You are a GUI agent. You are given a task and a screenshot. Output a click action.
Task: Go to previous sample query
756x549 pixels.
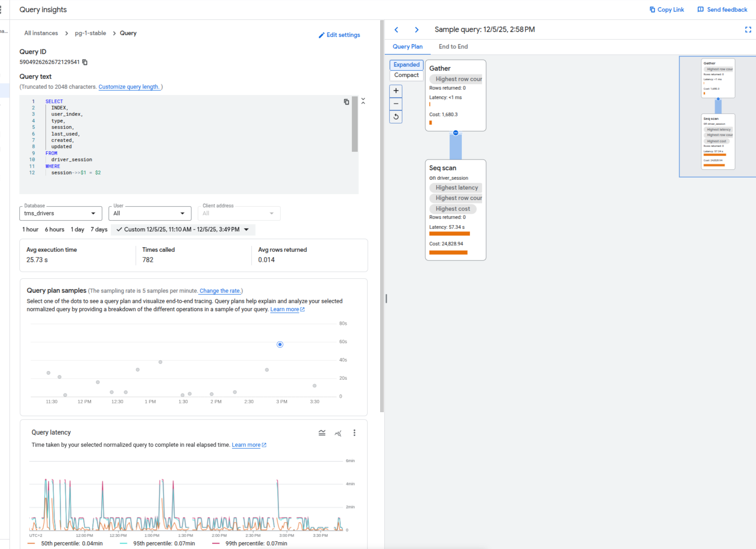[396, 30]
